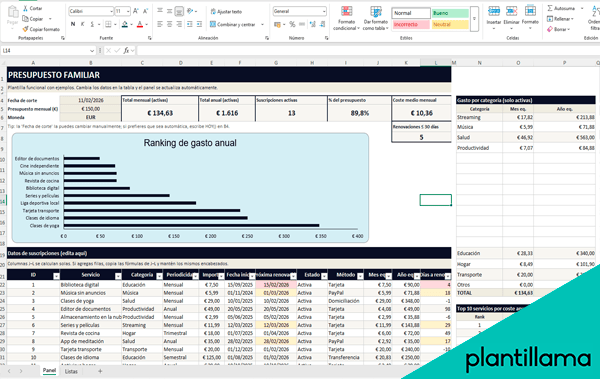This screenshot has height=379, width=600.
Task: Click the Eliminar cells icon
Action: click(x=512, y=11)
